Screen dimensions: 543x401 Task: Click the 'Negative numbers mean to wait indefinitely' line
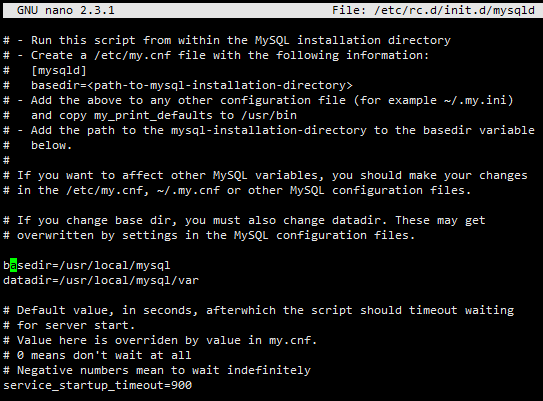pyautogui.click(x=157, y=370)
